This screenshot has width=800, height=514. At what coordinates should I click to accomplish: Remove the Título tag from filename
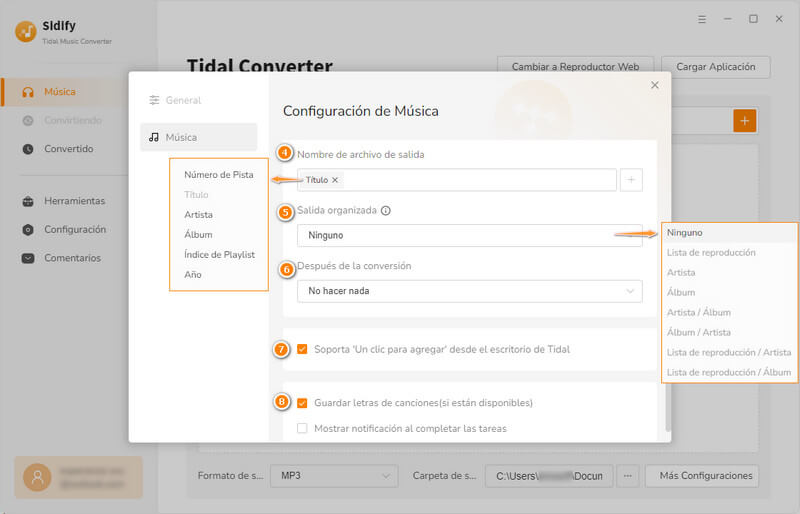click(x=335, y=180)
